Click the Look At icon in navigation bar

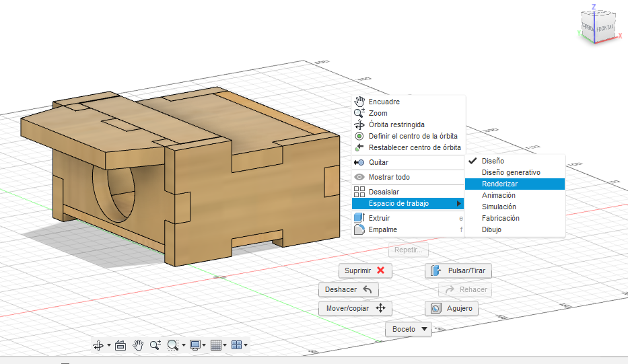120,345
